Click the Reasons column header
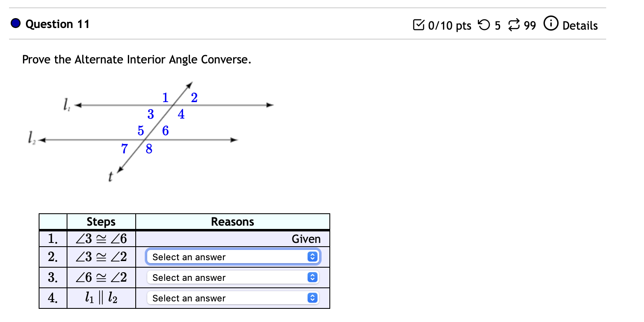The height and width of the screenshot is (322, 644). click(232, 222)
